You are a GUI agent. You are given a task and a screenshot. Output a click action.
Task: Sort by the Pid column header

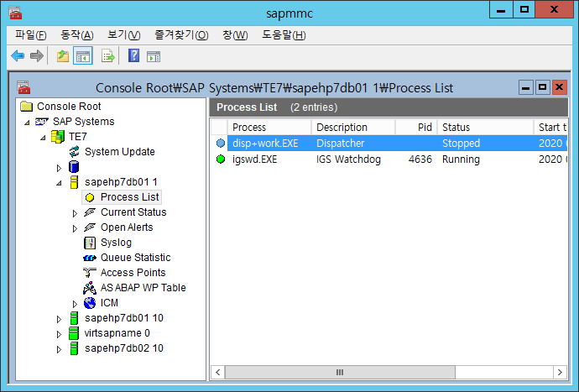(416, 127)
